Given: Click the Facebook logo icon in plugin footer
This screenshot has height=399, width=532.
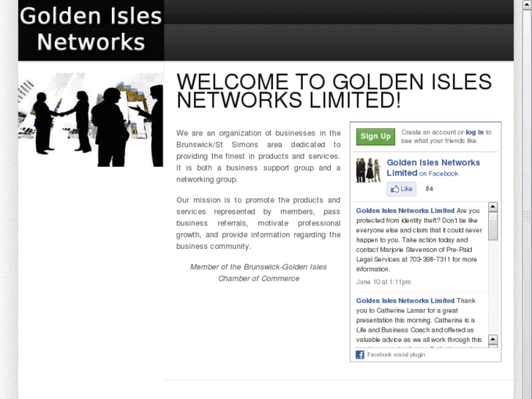Looking at the screenshot, I should pos(360,354).
